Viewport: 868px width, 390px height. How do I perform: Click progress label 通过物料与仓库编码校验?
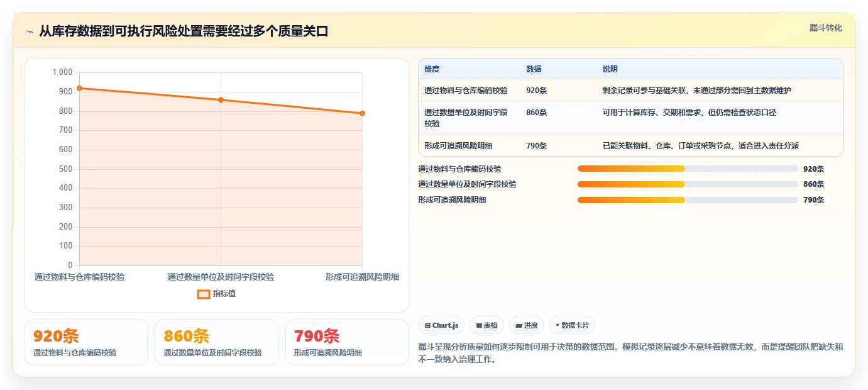(459, 169)
